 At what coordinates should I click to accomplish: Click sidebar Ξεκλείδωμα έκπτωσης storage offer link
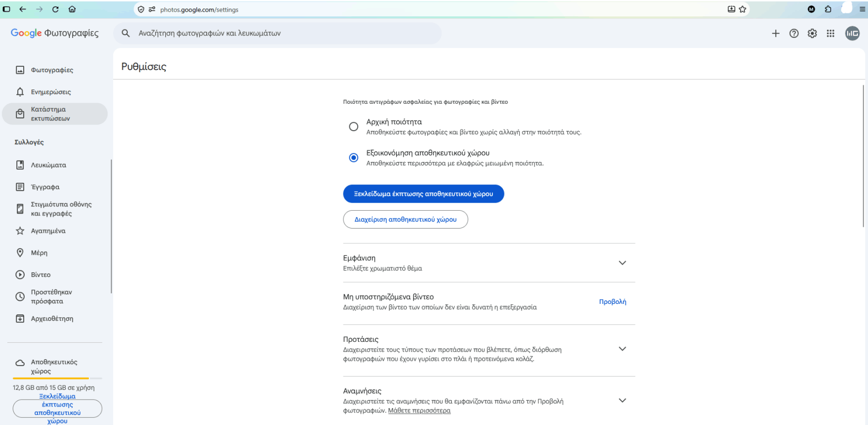57,409
